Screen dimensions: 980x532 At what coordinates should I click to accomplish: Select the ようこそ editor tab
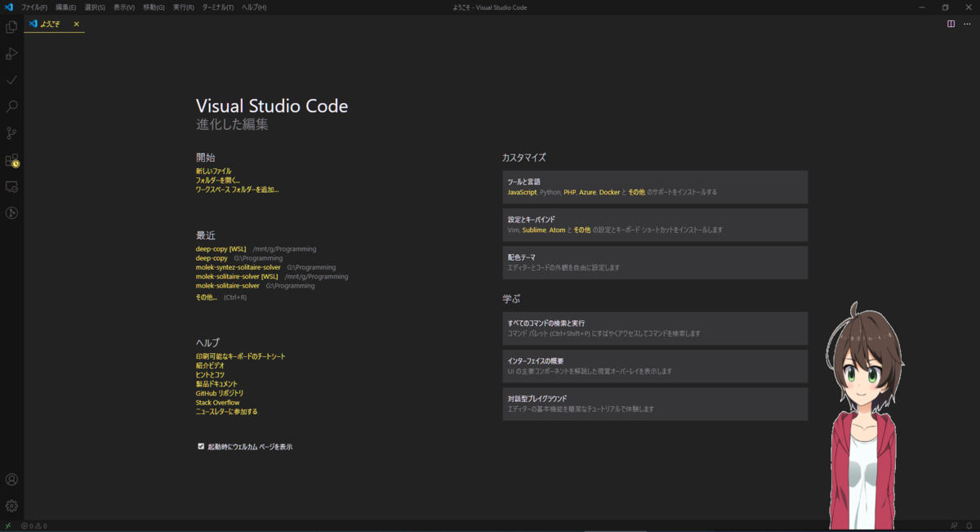click(x=54, y=24)
